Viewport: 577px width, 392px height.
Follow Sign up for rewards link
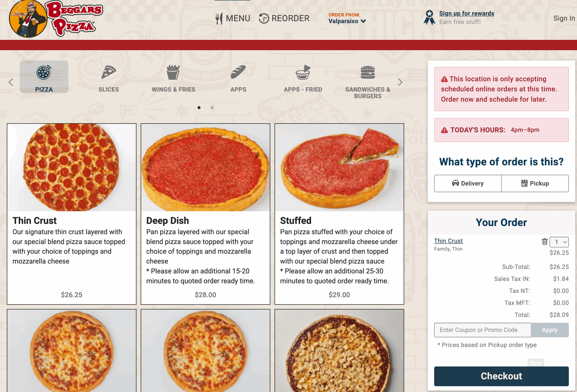coord(467,13)
